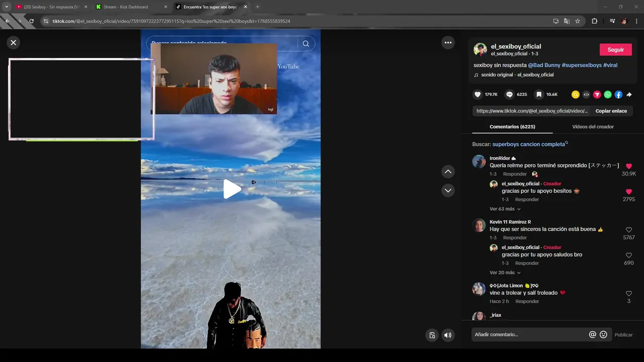Like creator's 'gracias por tu apoyo besitos' reply

(628, 192)
